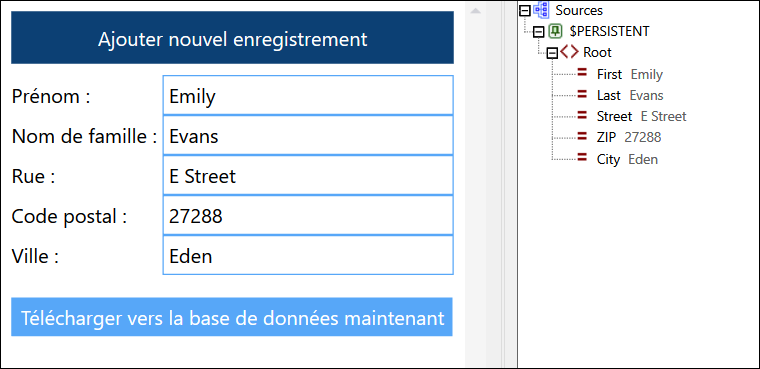Screen dimensions: 760x369
Task: Collapse the Root node
Action: 553,53
